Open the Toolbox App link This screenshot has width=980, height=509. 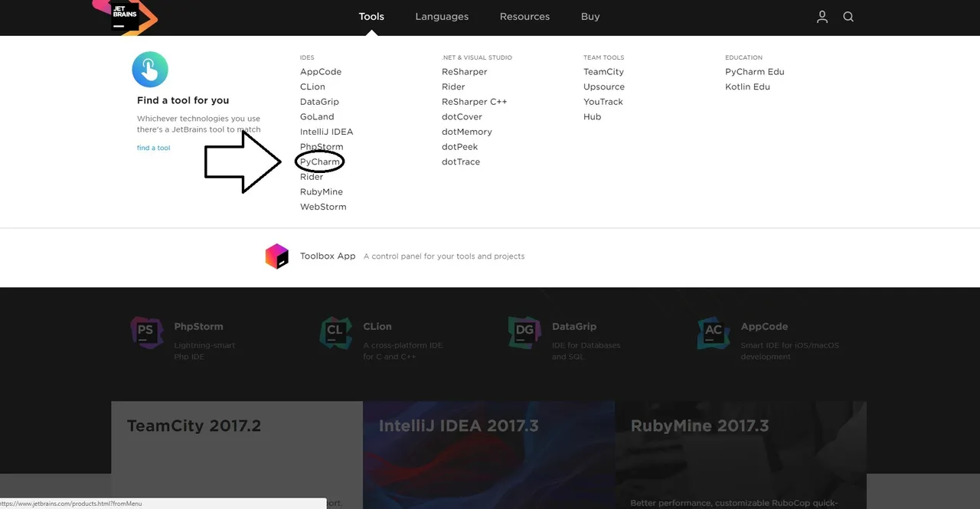[328, 256]
